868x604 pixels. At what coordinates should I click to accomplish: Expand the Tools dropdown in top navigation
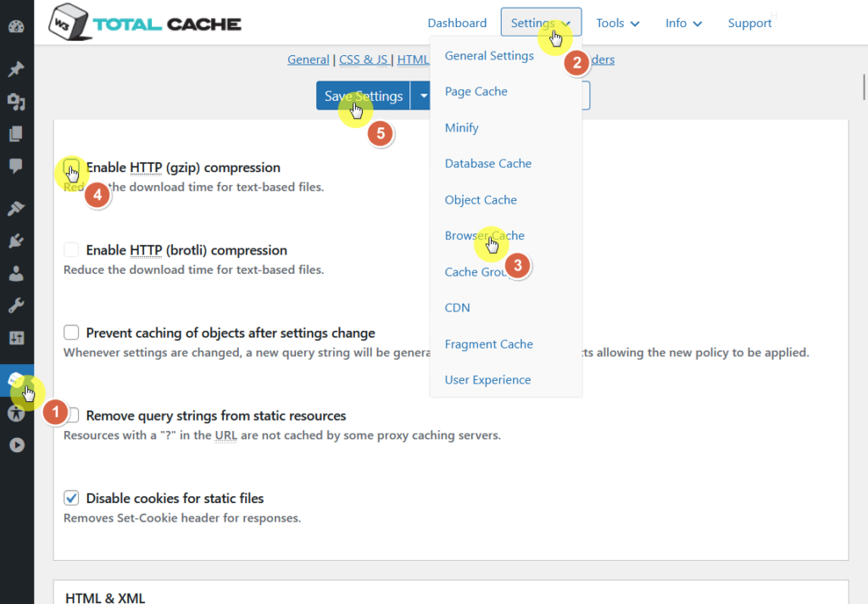click(618, 23)
